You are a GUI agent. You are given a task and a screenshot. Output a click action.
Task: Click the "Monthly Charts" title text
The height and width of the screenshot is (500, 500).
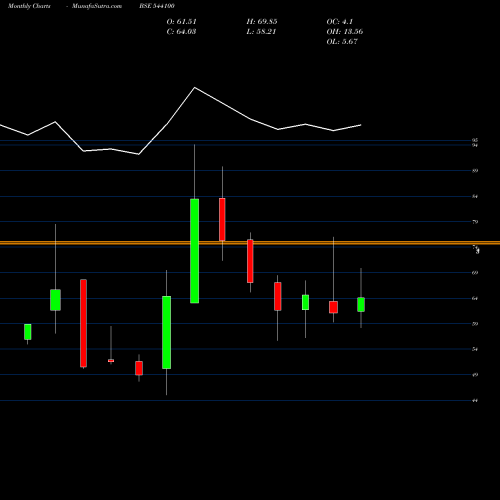pyautogui.click(x=29, y=6)
